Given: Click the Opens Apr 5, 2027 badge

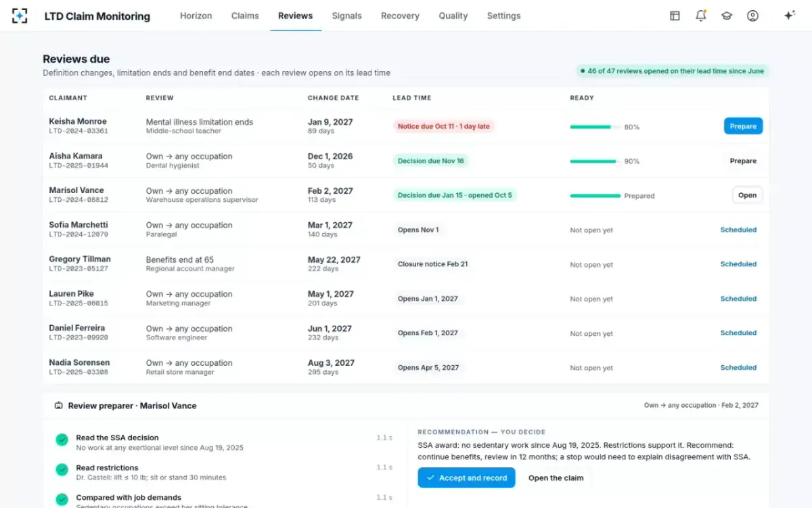Looking at the screenshot, I should [428, 368].
